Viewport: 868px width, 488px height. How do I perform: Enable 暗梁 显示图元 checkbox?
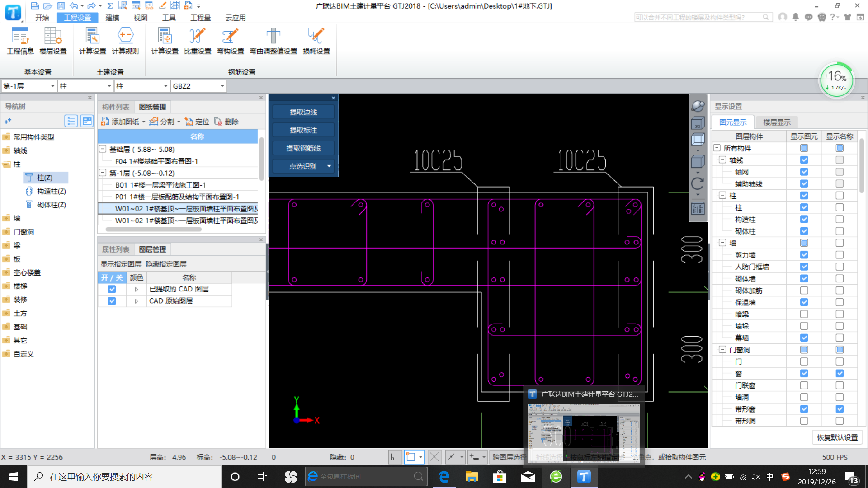click(804, 314)
